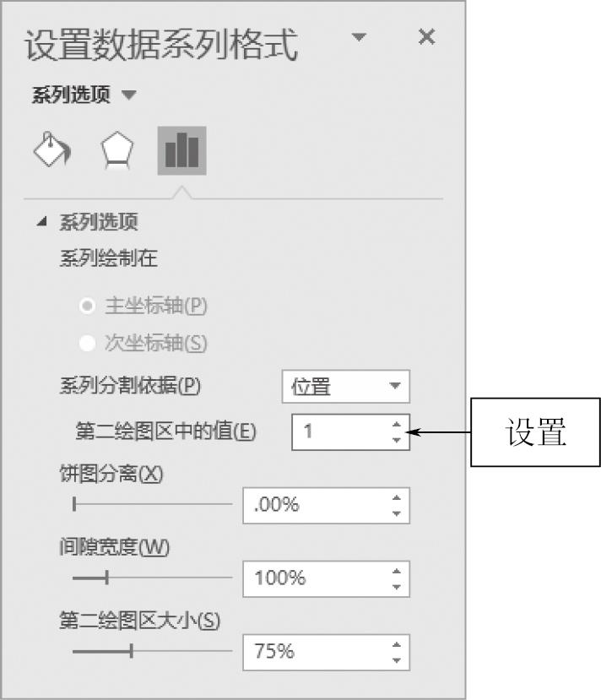Increase 饼图分离 with up spinner arrow
Screen dimensions: 601x700
click(397, 497)
